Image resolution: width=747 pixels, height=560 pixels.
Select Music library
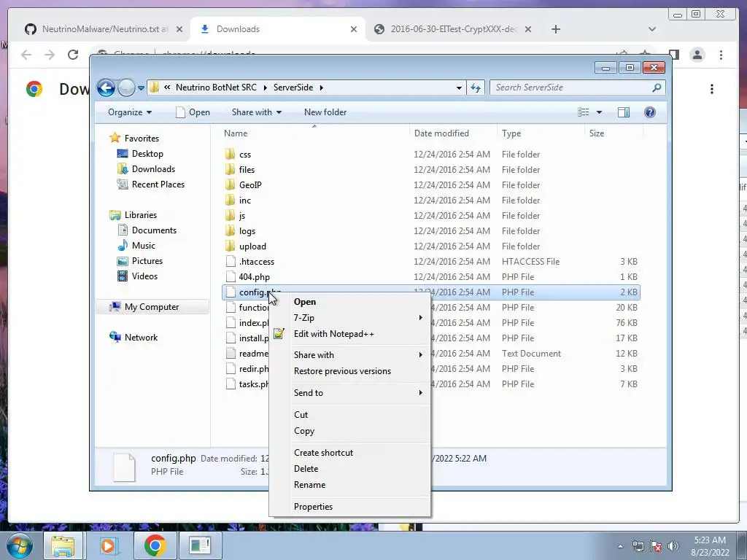[144, 246]
